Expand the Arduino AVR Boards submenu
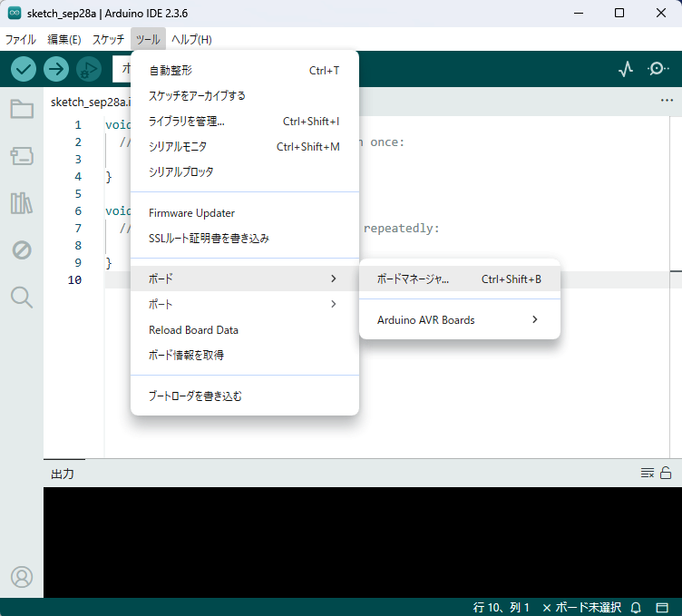The height and width of the screenshot is (616, 682). coord(459,319)
